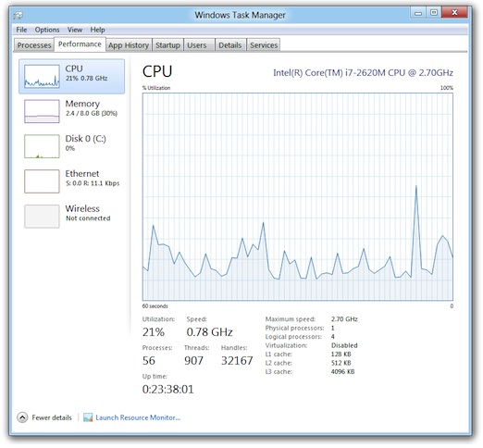
Task: Switch to the Startup tab
Action: point(167,45)
